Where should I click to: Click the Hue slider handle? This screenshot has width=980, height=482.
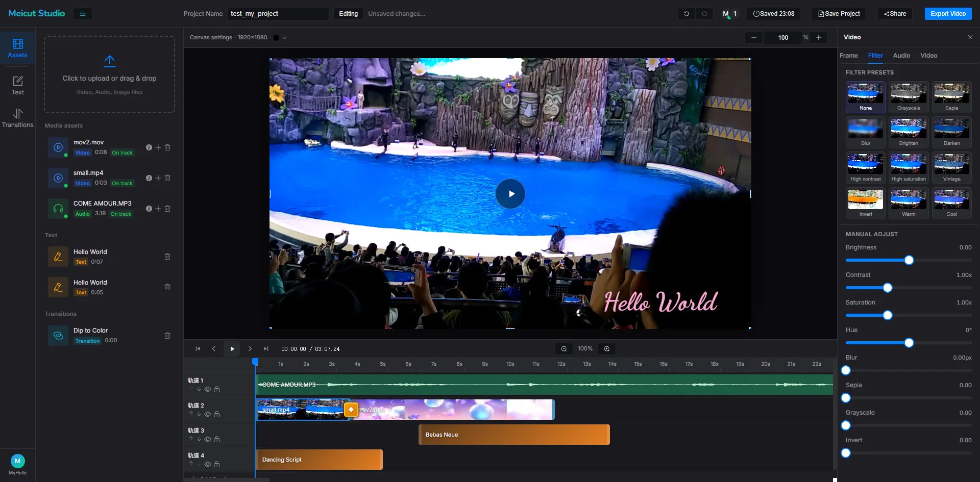pyautogui.click(x=909, y=343)
